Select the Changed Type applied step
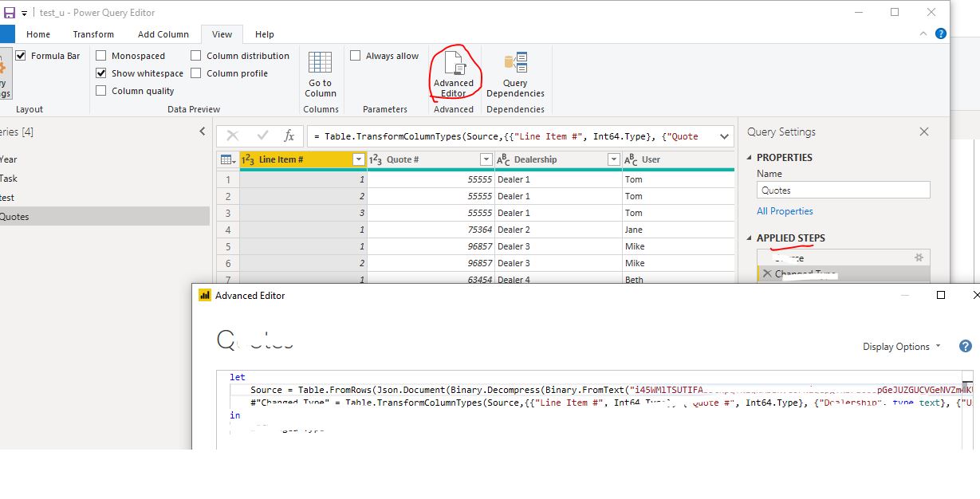This screenshot has height=499, width=980. coord(843,273)
